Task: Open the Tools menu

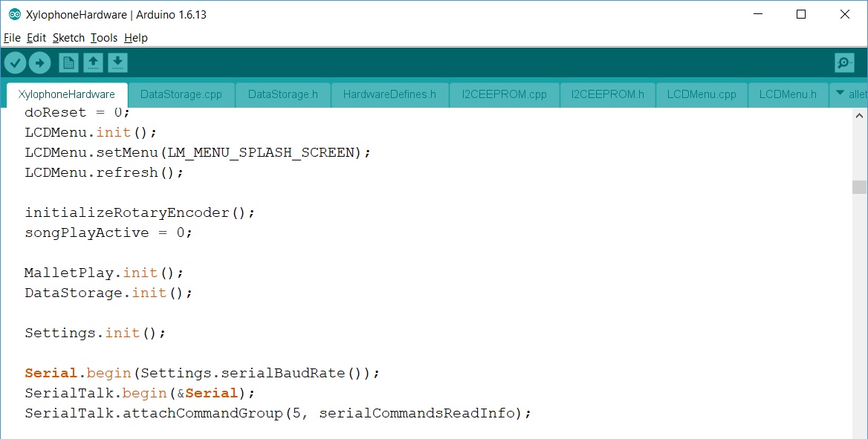Action: coord(104,38)
